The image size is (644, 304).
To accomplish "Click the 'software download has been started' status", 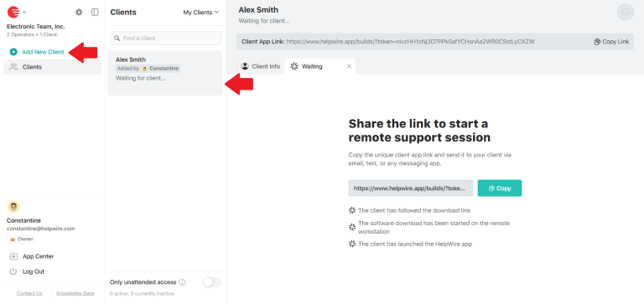I will tap(434, 227).
